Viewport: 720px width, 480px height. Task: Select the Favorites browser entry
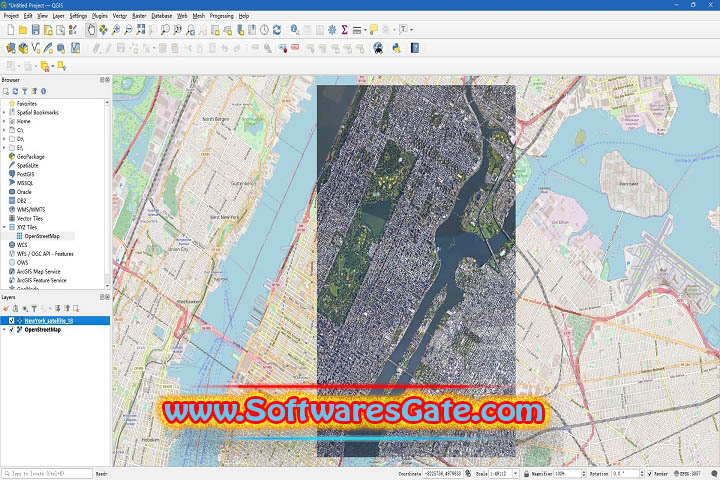(x=27, y=104)
